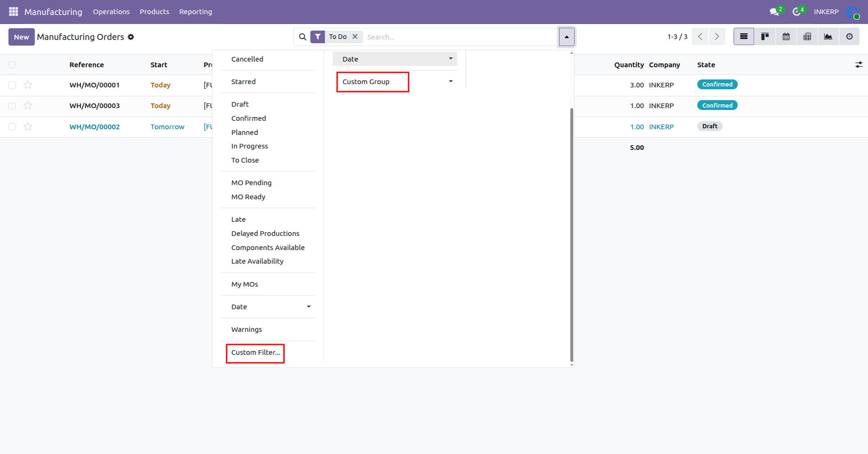Switch to pivot view
The width and height of the screenshot is (868, 454).
[807, 37]
